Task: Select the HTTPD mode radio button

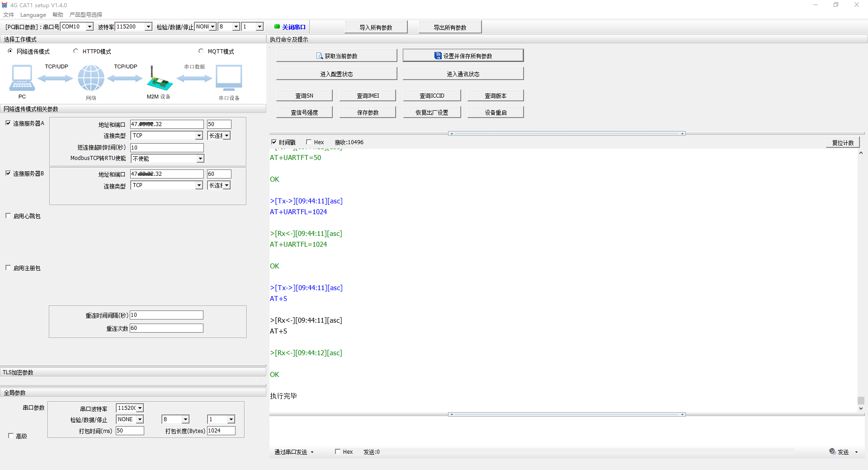Action: coord(76,51)
